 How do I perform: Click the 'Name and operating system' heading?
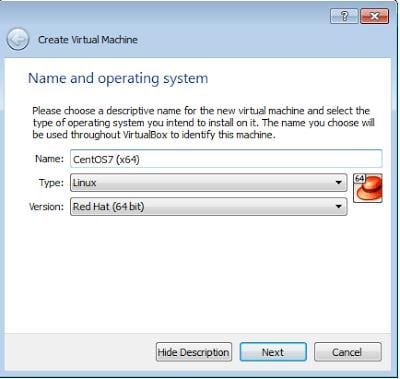(118, 79)
